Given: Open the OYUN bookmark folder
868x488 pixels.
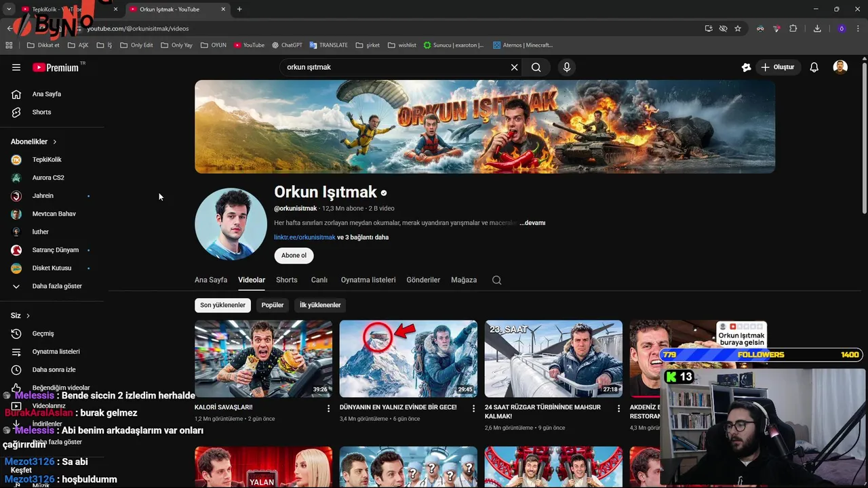Looking at the screenshot, I should [x=213, y=45].
